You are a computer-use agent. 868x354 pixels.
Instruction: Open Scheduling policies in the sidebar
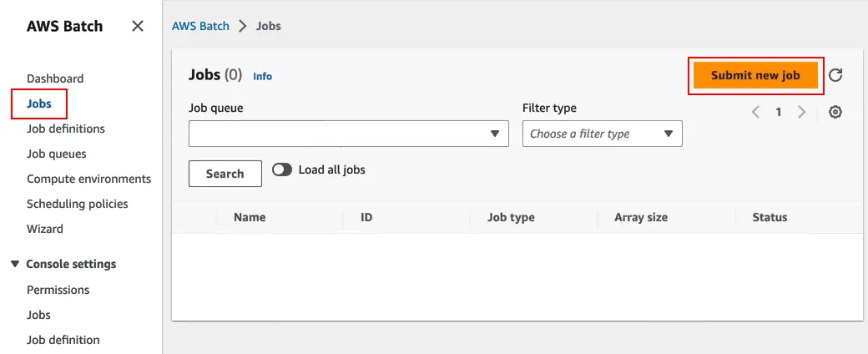click(x=78, y=204)
